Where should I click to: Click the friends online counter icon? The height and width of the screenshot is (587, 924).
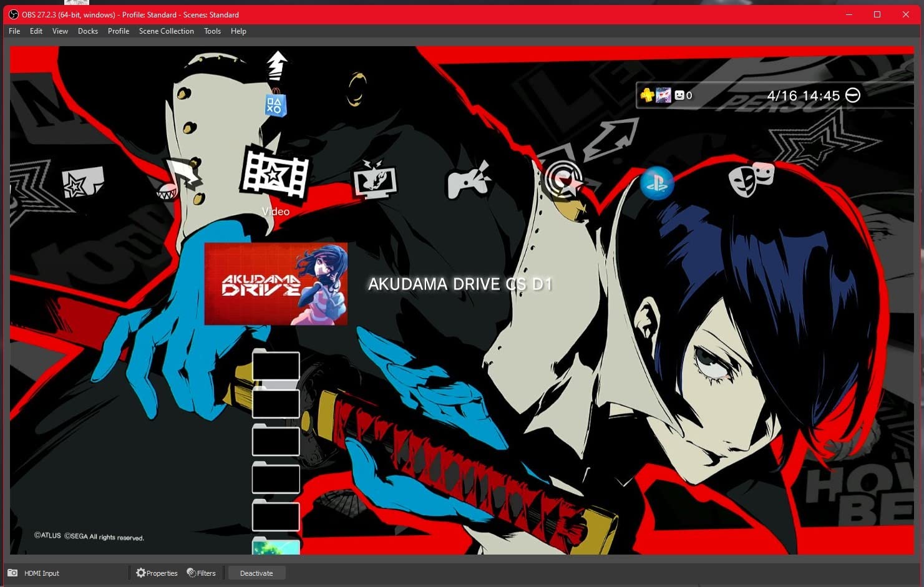tap(679, 95)
